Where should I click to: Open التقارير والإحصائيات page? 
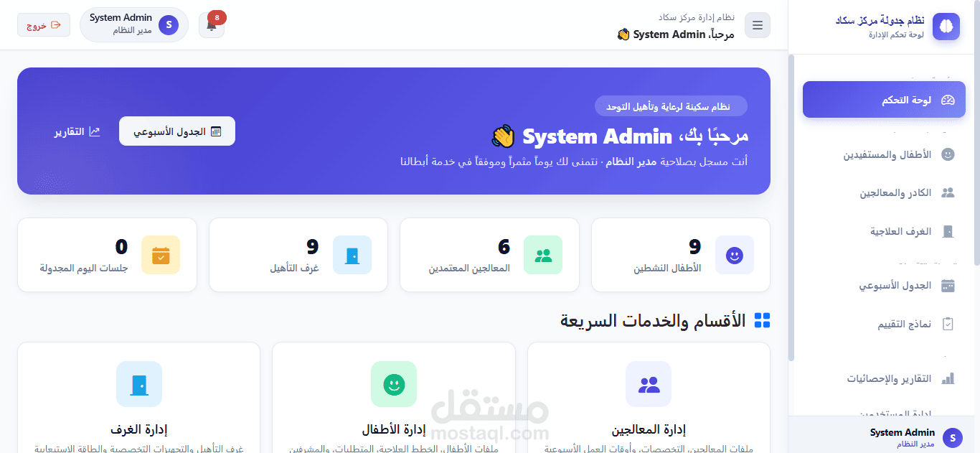pos(884,378)
